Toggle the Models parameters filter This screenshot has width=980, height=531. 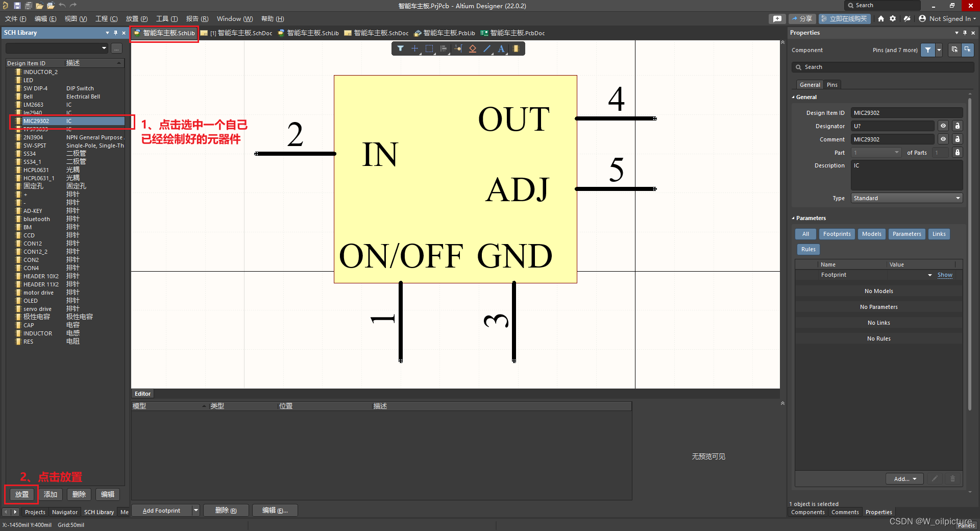pyautogui.click(x=871, y=234)
